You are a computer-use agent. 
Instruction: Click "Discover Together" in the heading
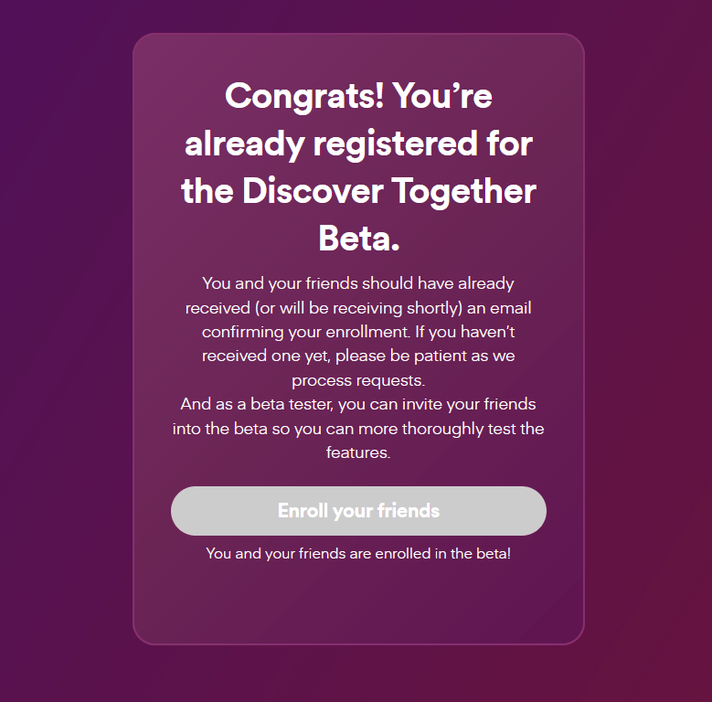389,191
